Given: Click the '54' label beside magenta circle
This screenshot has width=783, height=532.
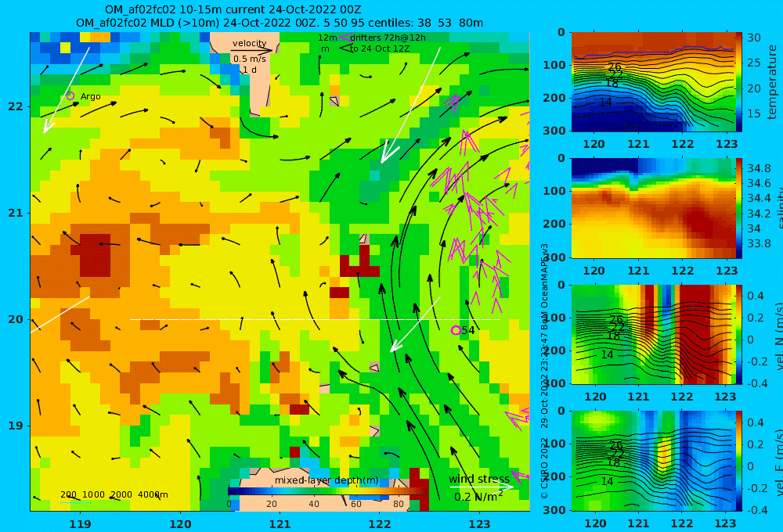Looking at the screenshot, I should (468, 330).
